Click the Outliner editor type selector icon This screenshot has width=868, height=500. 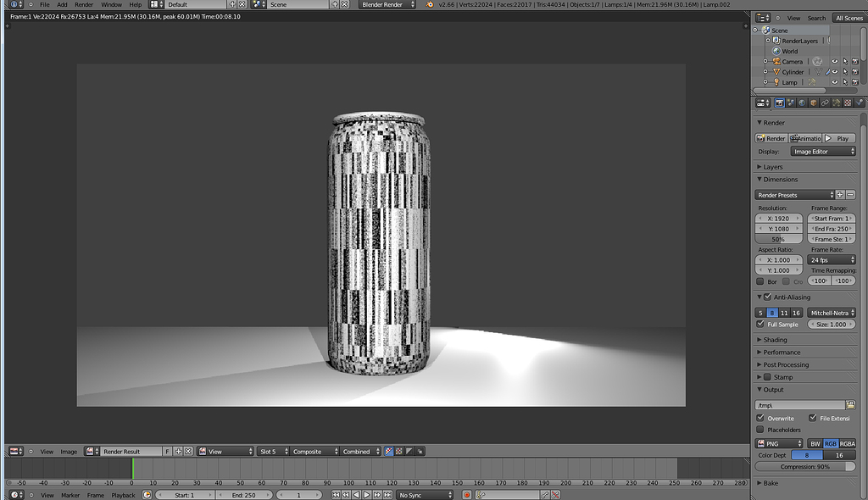(763, 18)
